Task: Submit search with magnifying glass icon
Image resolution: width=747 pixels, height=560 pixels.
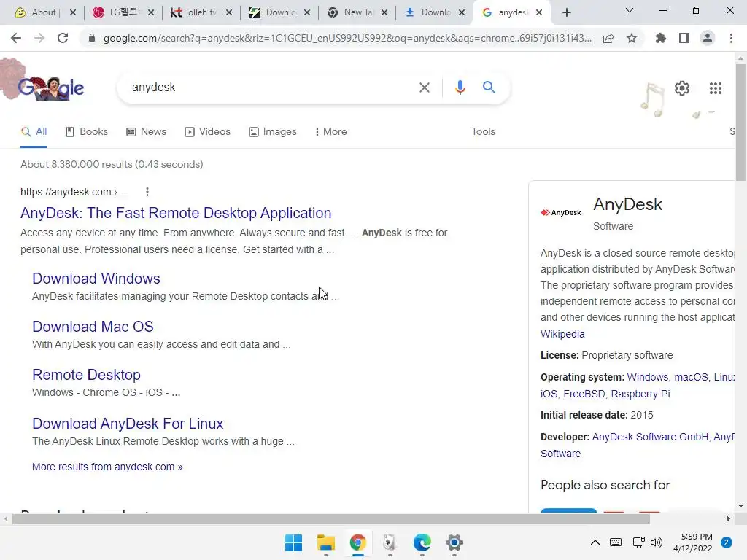Action: [x=489, y=87]
